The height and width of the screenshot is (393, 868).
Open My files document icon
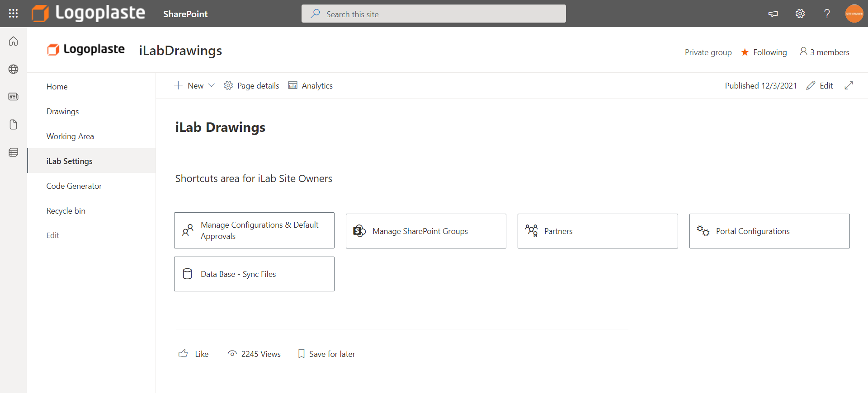[x=14, y=125]
